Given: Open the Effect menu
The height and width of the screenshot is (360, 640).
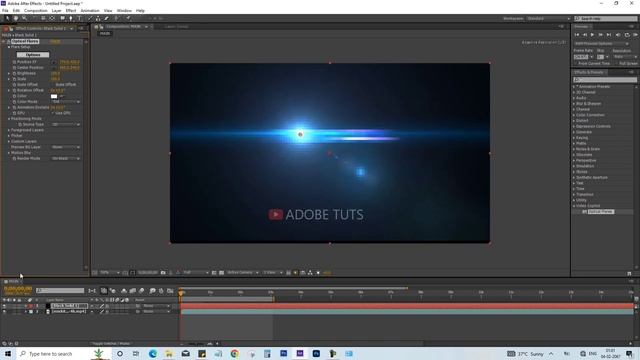Looking at the screenshot, I should [x=71, y=11].
